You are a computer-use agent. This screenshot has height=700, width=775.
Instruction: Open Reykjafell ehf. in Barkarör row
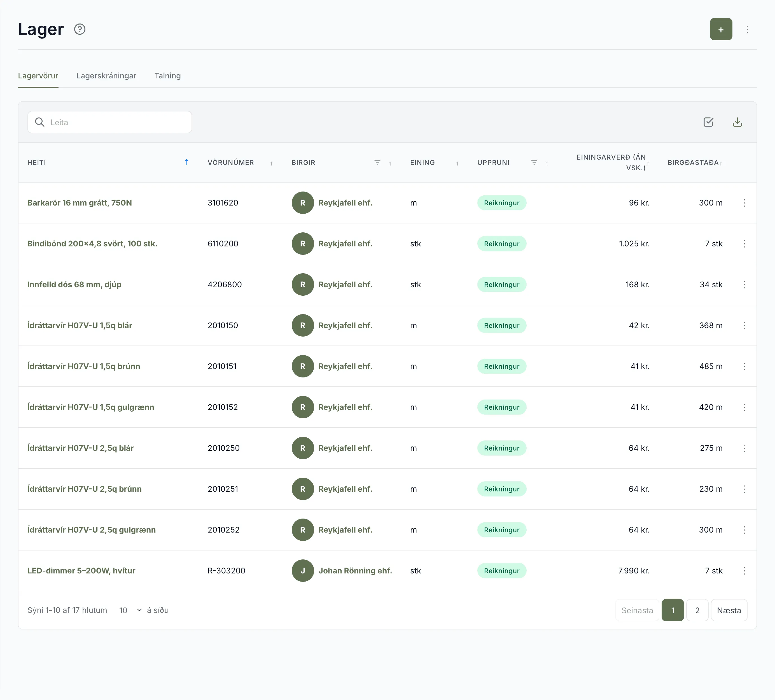pos(345,203)
